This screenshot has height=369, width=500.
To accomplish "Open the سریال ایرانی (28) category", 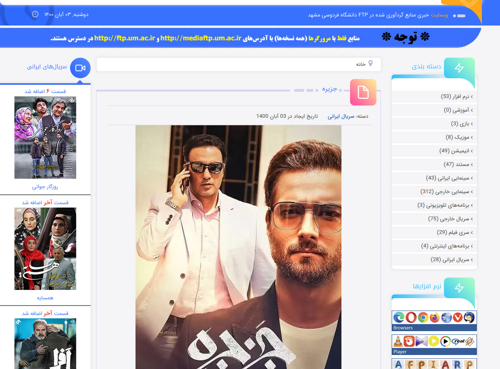I will 434,260.
